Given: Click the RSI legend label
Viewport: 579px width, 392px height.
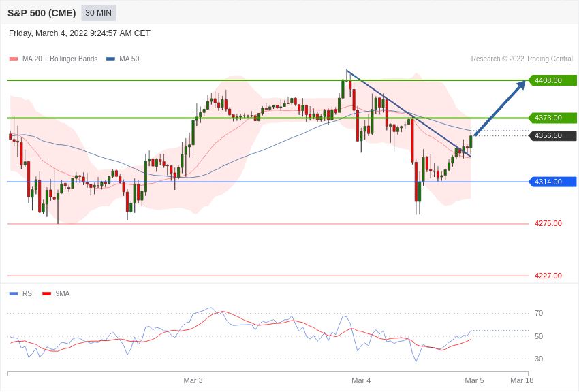Looking at the screenshot, I should click(28, 293).
